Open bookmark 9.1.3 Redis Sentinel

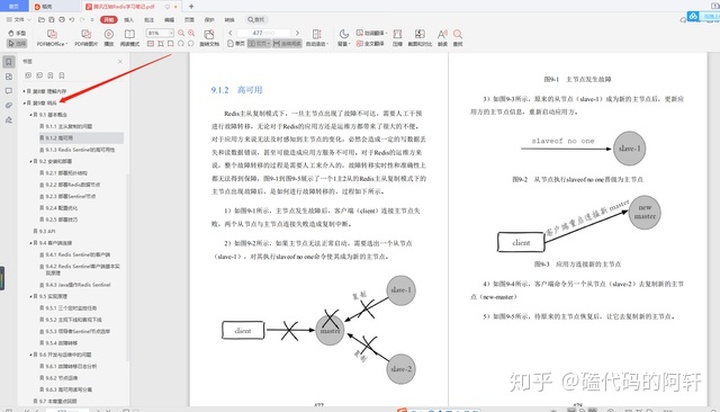click(x=77, y=149)
